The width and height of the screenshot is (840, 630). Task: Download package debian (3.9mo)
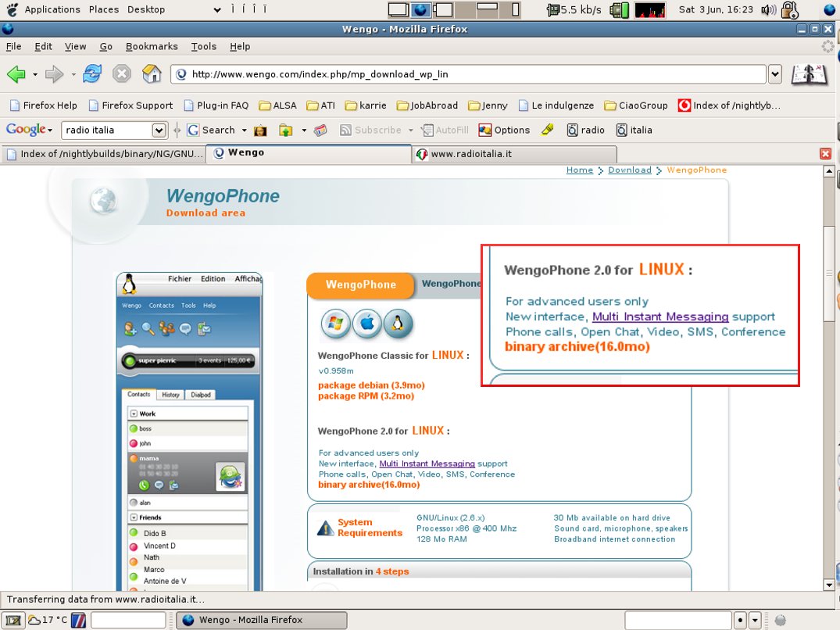pos(371,385)
